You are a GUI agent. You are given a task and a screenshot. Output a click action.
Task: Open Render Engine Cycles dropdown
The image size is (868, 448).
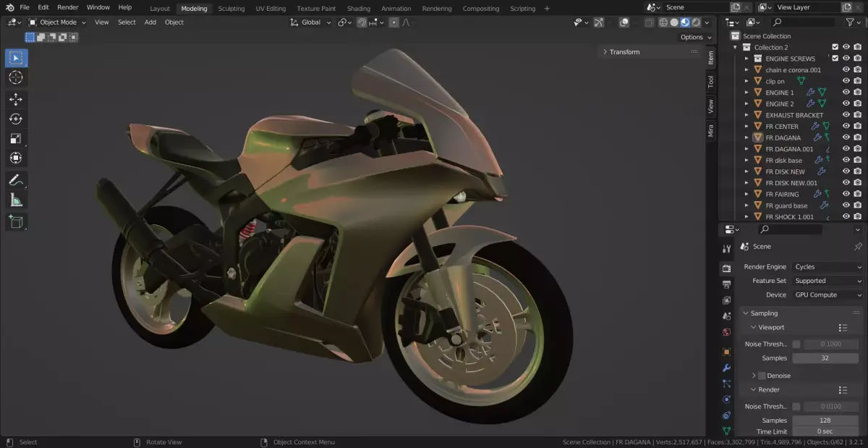click(827, 267)
